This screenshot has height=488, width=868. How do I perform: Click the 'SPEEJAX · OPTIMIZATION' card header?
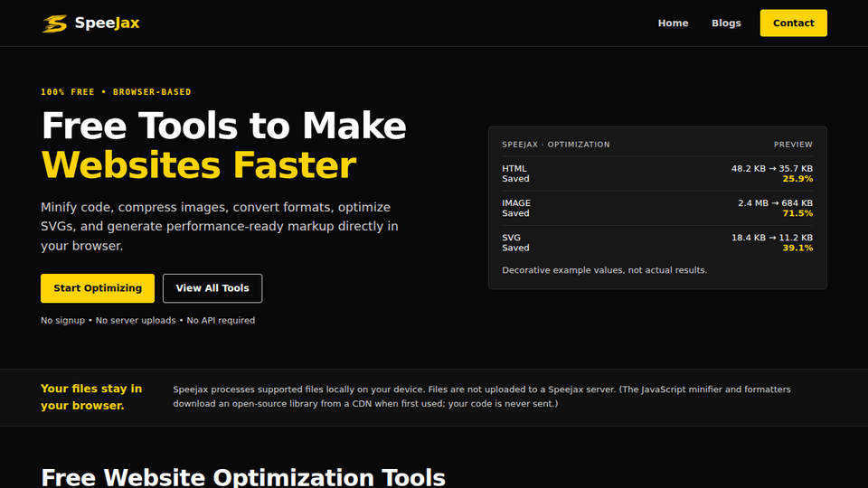556,145
